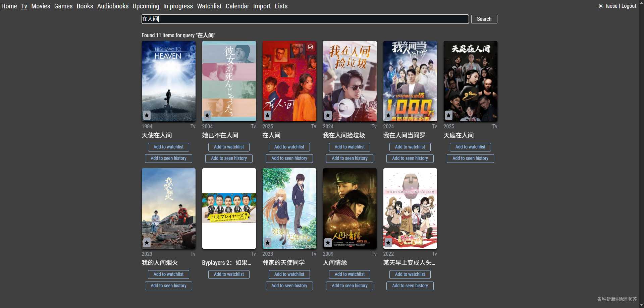Click star icon on 人间情缘 poster
The height and width of the screenshot is (308, 644).
(x=328, y=243)
